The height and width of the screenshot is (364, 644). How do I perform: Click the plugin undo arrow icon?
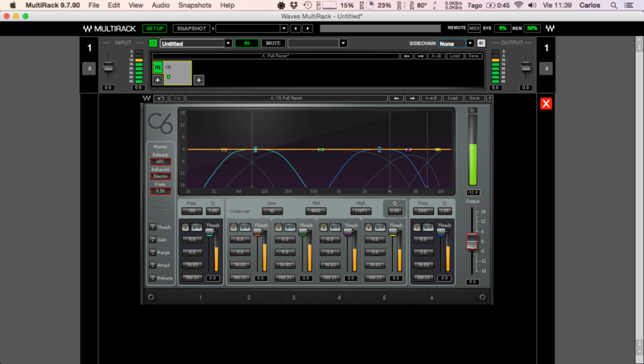click(x=160, y=98)
